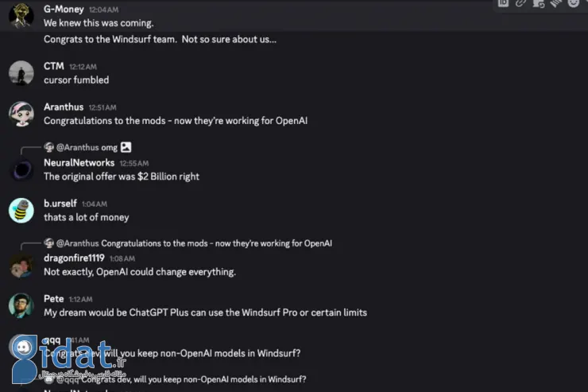The height and width of the screenshot is (392, 588).
Task: Click Aranthus's anime avatar
Action: tap(21, 114)
